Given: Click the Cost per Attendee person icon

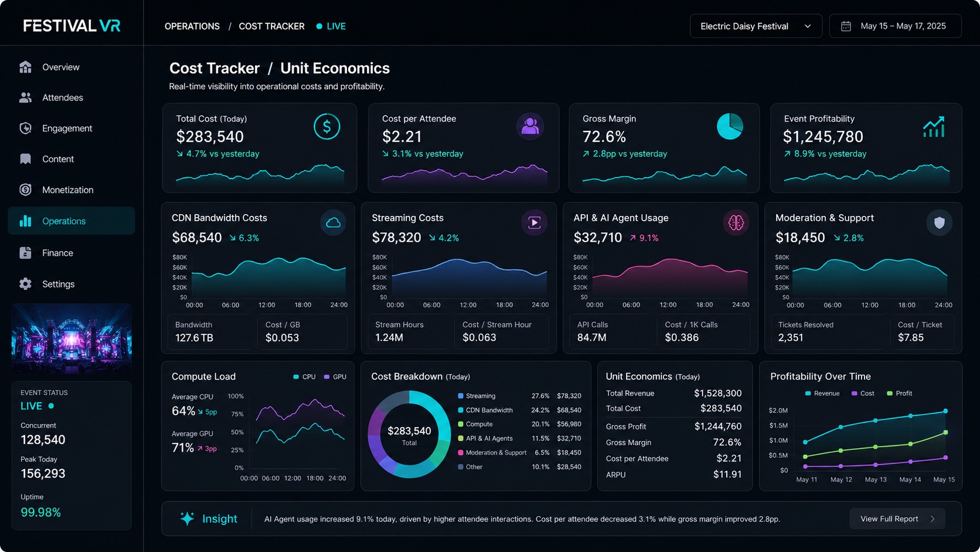Looking at the screenshot, I should click(530, 127).
